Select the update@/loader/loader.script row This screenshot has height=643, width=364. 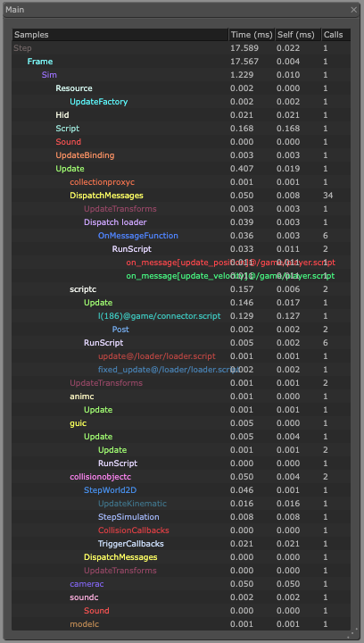tap(181, 356)
